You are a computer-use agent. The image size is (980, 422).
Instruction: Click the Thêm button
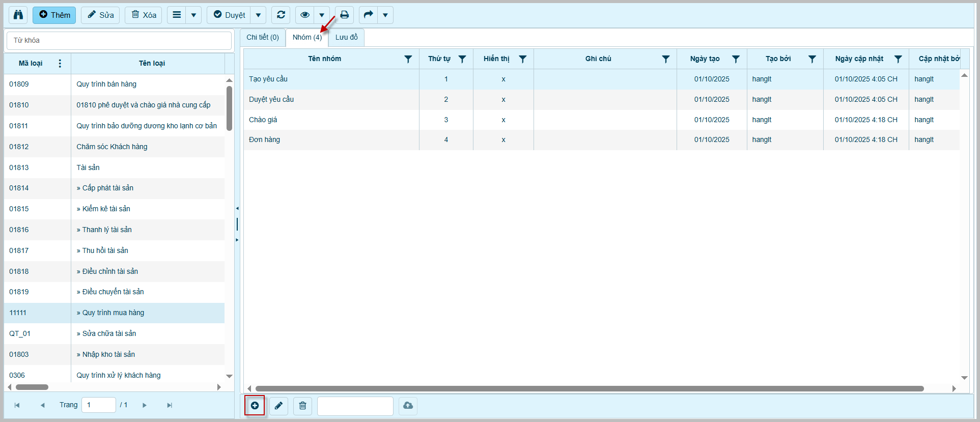(x=54, y=15)
